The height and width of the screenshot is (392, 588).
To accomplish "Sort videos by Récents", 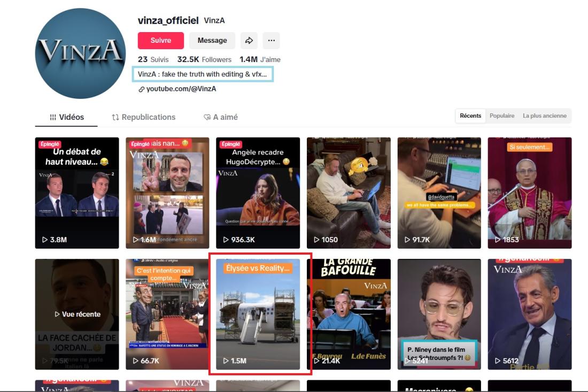I will (x=470, y=116).
